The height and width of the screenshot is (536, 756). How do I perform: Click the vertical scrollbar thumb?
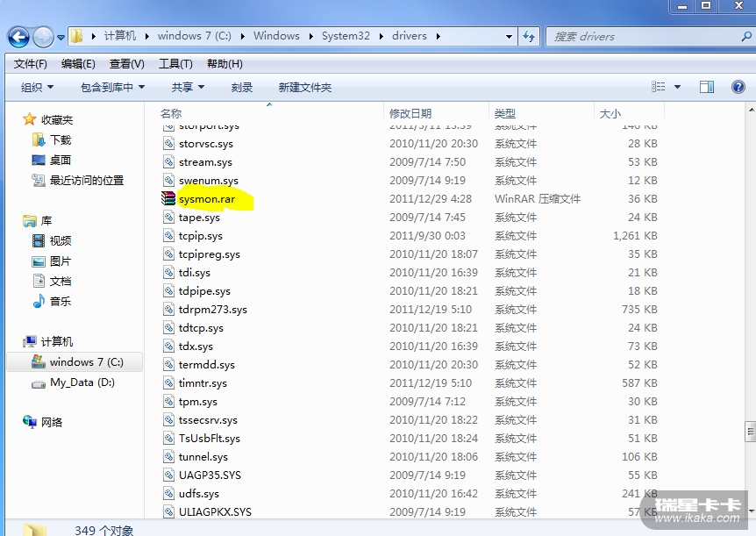tap(750, 431)
